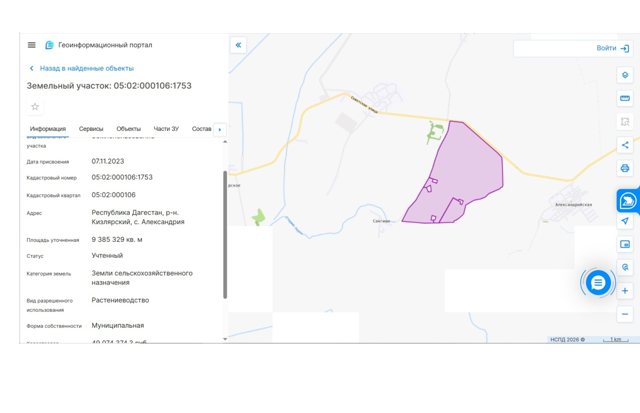Click the Александрийская label on the map
The width and height of the screenshot is (640, 413).
point(573,204)
